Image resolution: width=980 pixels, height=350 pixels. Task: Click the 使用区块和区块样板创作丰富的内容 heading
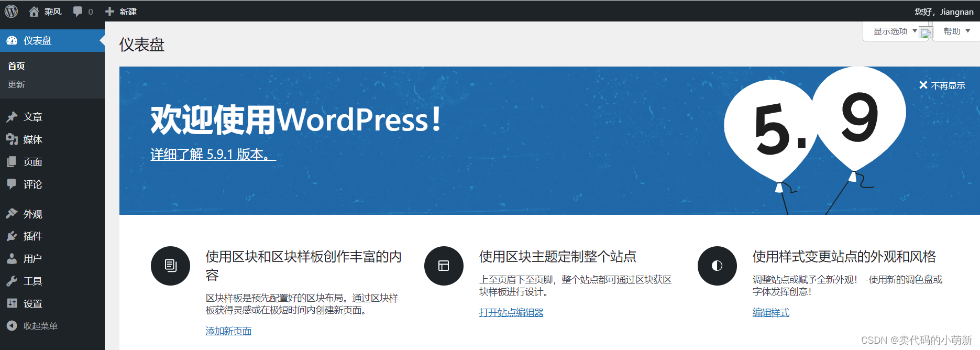[303, 266]
